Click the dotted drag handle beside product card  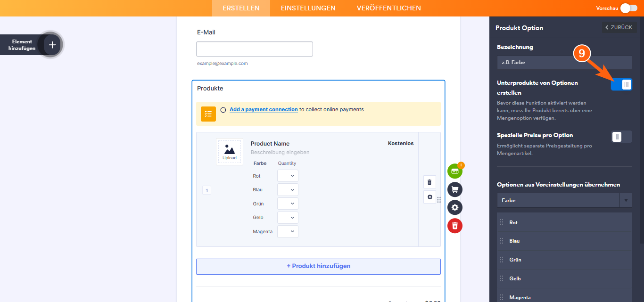pyautogui.click(x=439, y=200)
